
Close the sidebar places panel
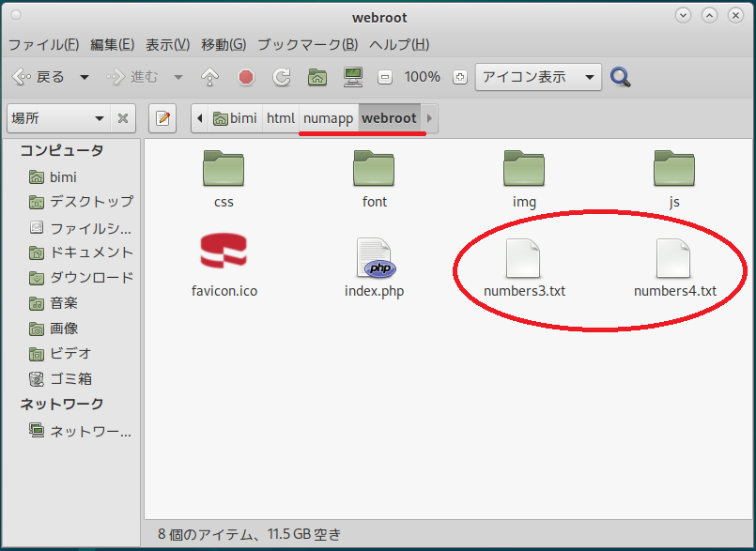point(122,118)
